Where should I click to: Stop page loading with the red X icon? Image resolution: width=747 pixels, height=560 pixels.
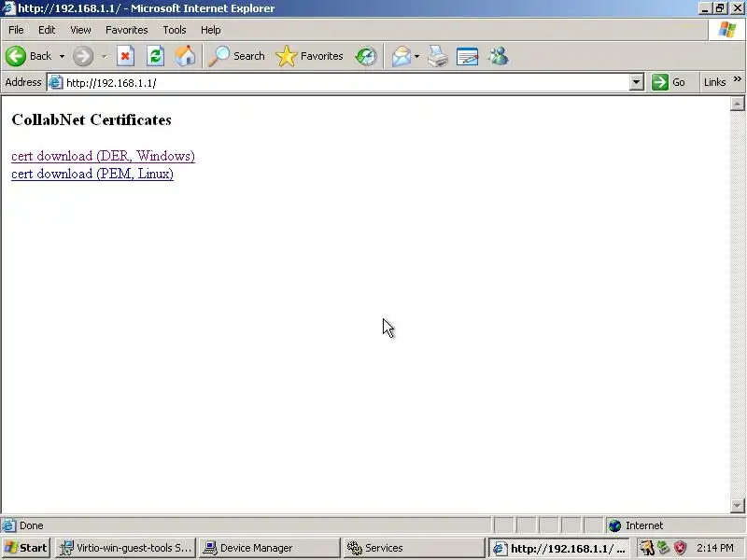pos(125,56)
